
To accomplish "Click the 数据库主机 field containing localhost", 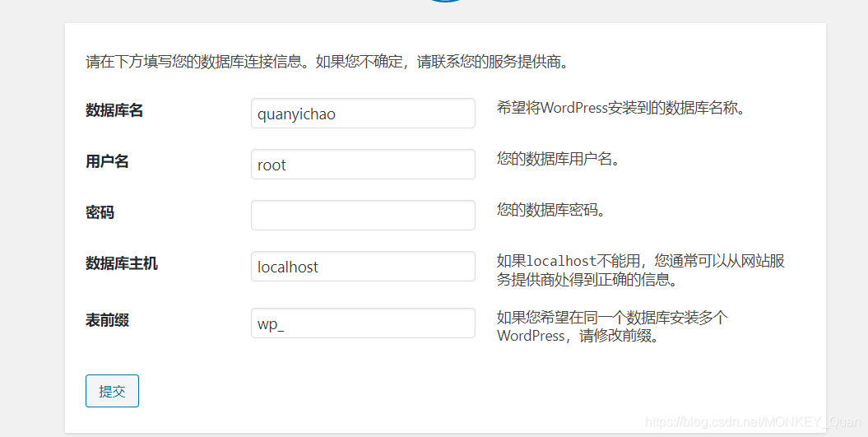I will pos(363,266).
